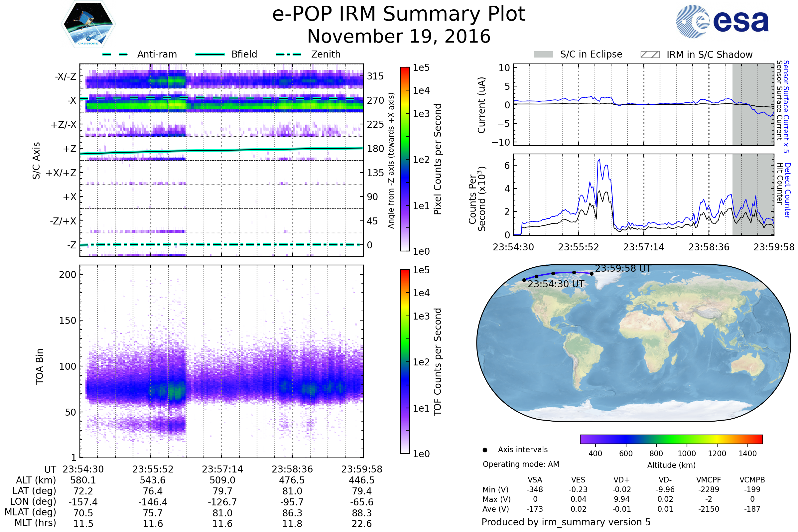This screenshot has width=798, height=532.
Task: Click the VSA column header in voltage table
Action: 535,480
